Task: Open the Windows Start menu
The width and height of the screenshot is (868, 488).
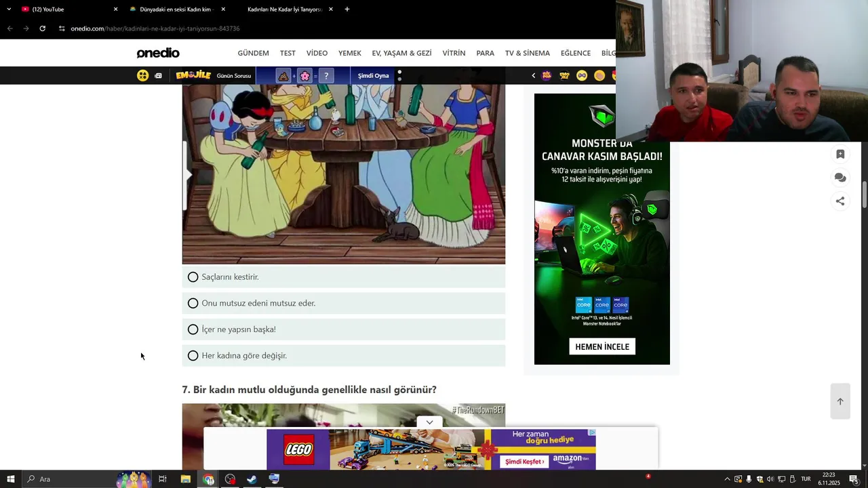Action: (10, 479)
